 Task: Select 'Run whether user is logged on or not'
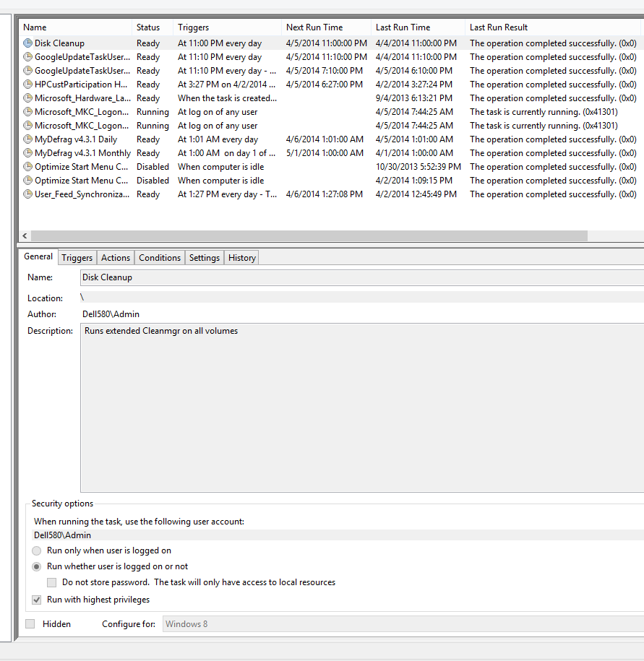coord(37,566)
